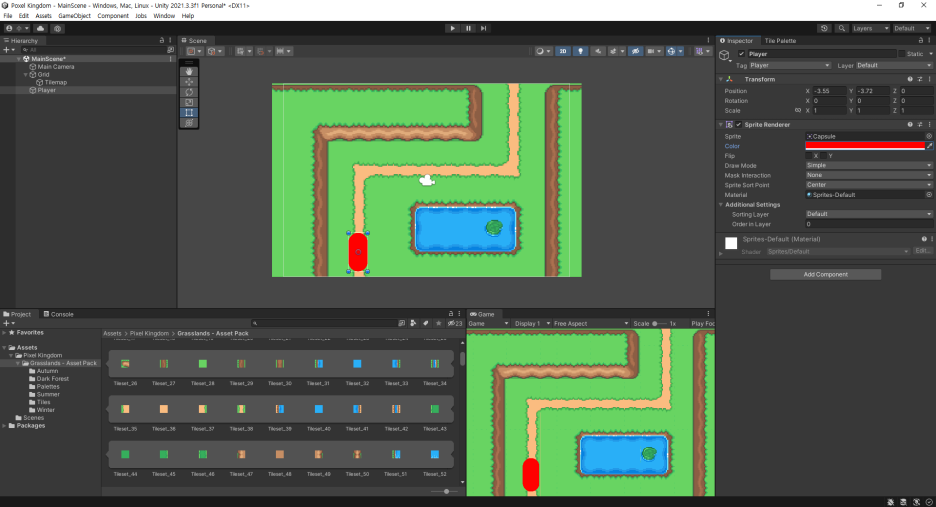The width and height of the screenshot is (936, 507).
Task: Disable the Sprite Renderer component checkbox
Action: click(738, 125)
